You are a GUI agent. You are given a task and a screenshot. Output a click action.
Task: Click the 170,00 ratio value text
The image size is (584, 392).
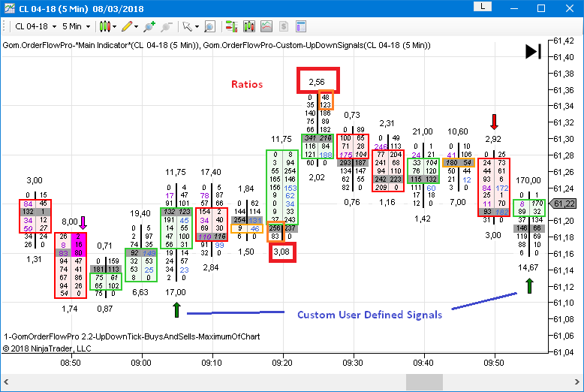pos(528,180)
